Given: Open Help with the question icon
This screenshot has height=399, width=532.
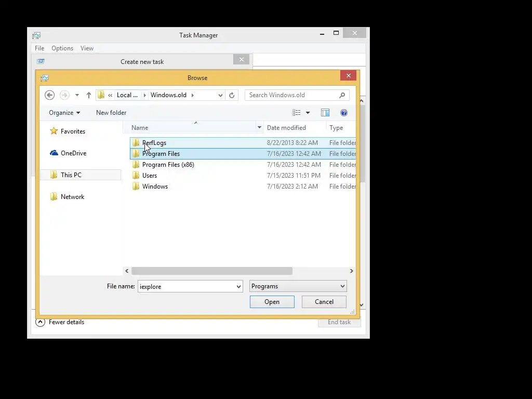Looking at the screenshot, I should (x=344, y=113).
